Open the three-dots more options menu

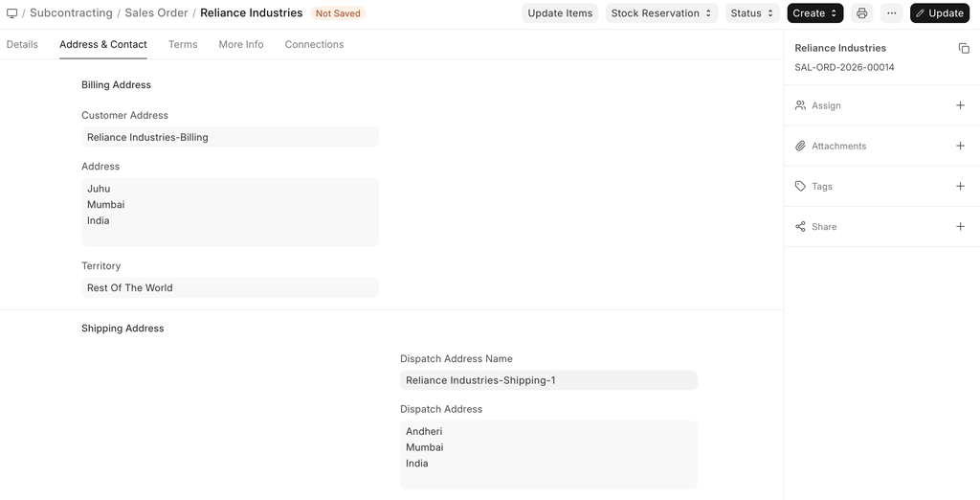point(891,13)
